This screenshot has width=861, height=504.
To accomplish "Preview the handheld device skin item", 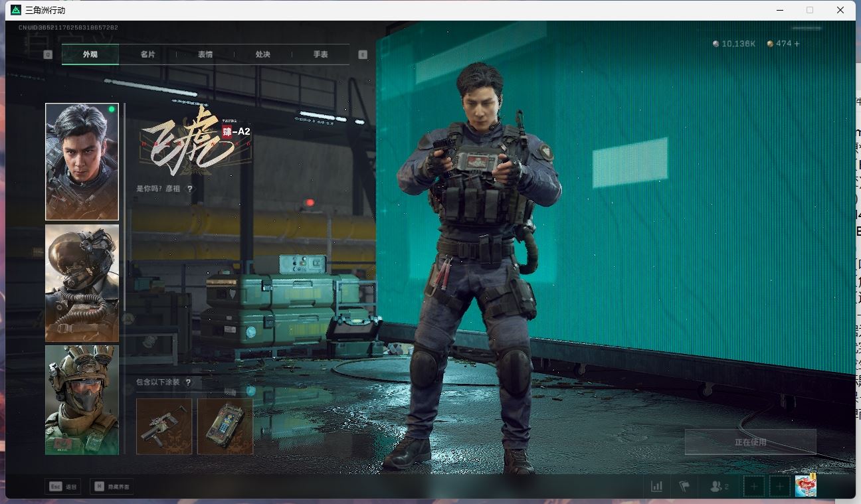I will (225, 426).
